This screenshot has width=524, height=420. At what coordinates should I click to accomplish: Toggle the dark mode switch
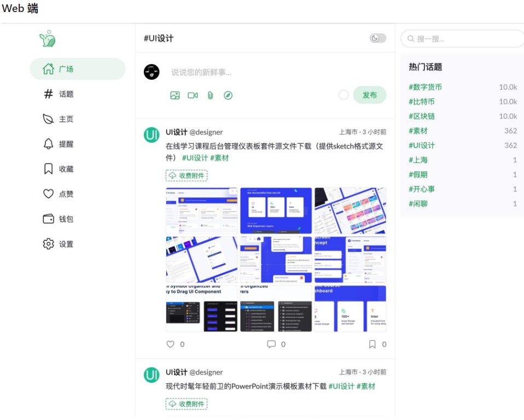377,38
